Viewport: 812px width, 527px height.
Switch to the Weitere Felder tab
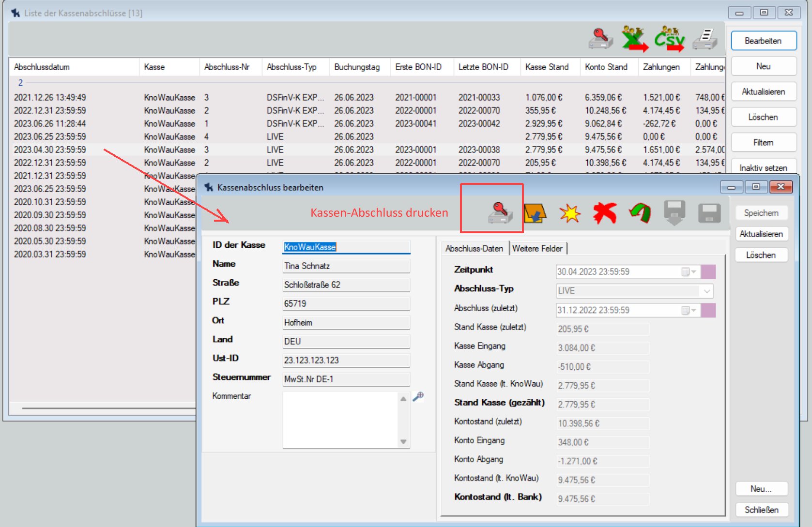[x=537, y=249]
